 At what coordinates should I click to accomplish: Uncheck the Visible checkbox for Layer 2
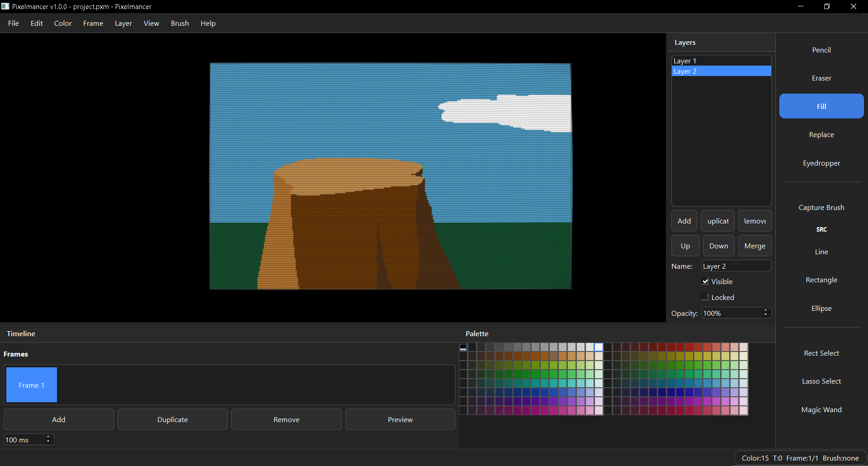(705, 281)
